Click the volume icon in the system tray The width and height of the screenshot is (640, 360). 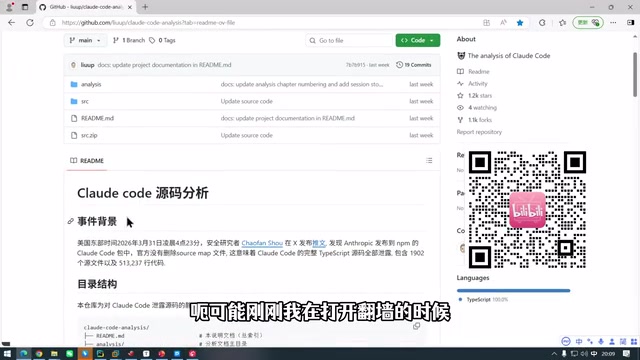click(x=584, y=353)
